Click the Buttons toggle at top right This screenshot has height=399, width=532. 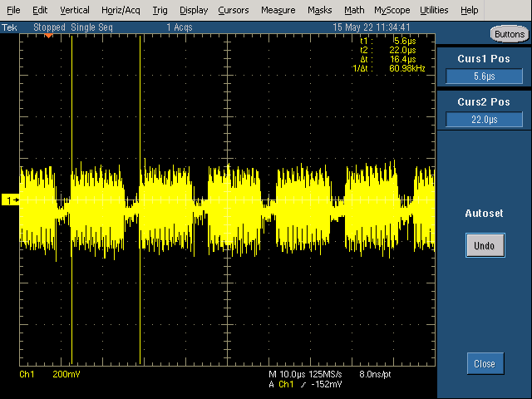point(510,34)
